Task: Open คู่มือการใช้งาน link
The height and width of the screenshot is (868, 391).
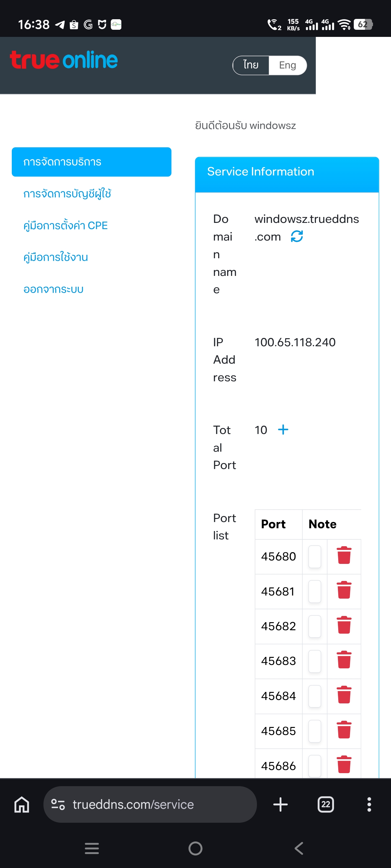Action: pyautogui.click(x=56, y=257)
